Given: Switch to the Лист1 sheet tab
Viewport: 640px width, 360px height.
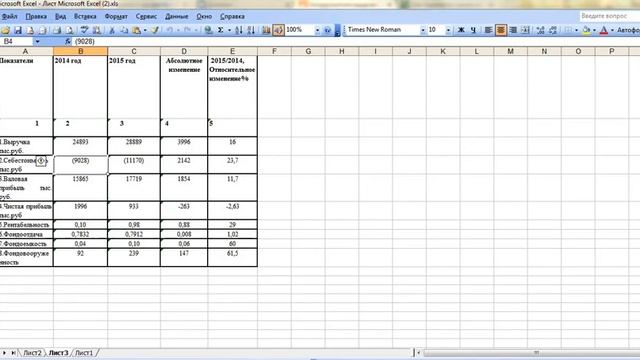Looking at the screenshot, I should [84, 353].
